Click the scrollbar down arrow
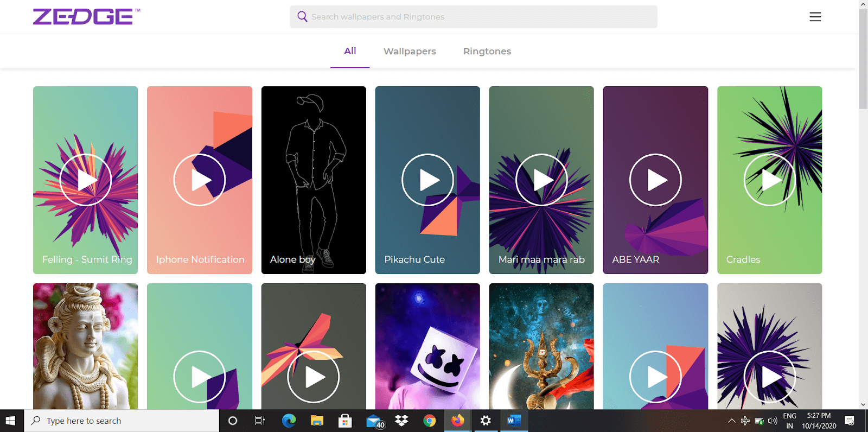868x432 pixels. pyautogui.click(x=863, y=404)
